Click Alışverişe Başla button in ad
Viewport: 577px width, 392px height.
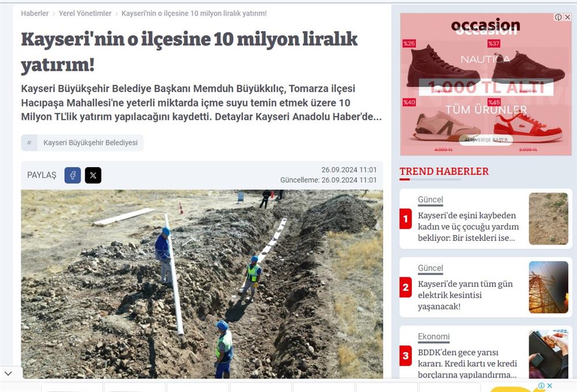coord(486,140)
